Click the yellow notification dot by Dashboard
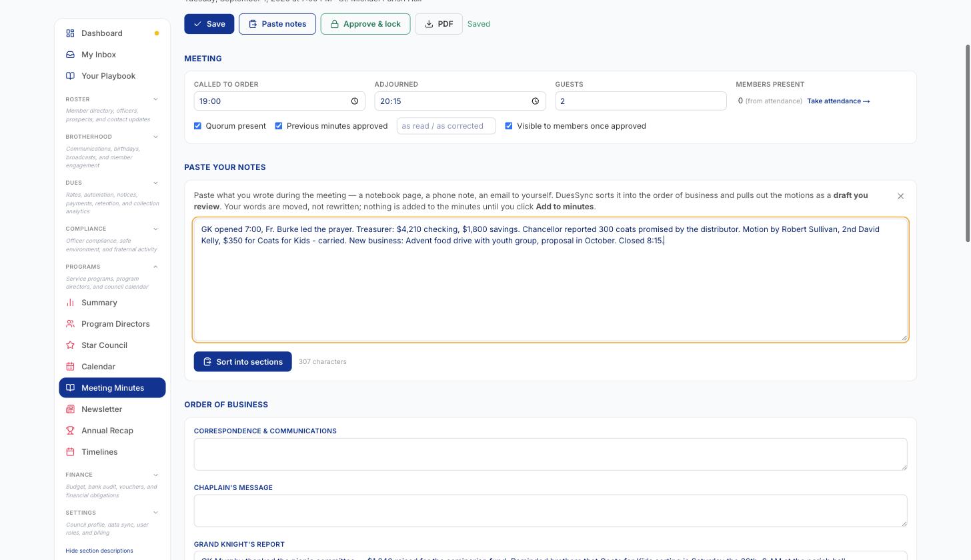The image size is (971, 560). pos(157,33)
